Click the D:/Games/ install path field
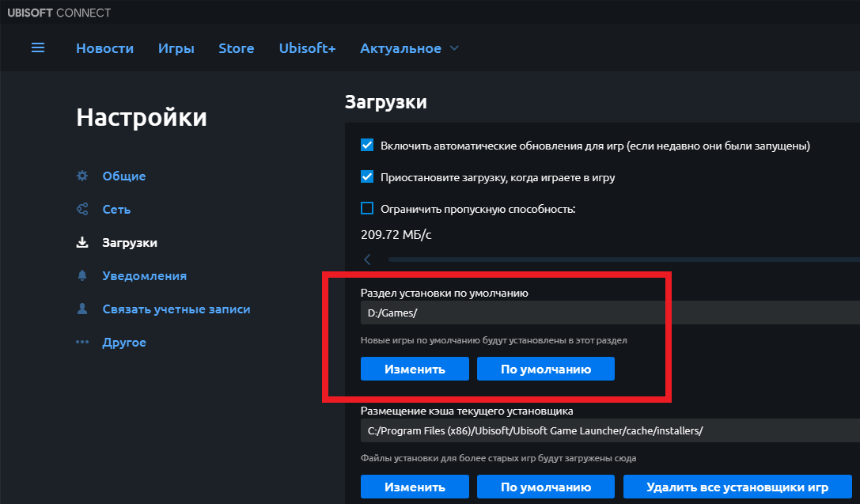Image resolution: width=860 pixels, height=504 pixels. click(x=610, y=313)
